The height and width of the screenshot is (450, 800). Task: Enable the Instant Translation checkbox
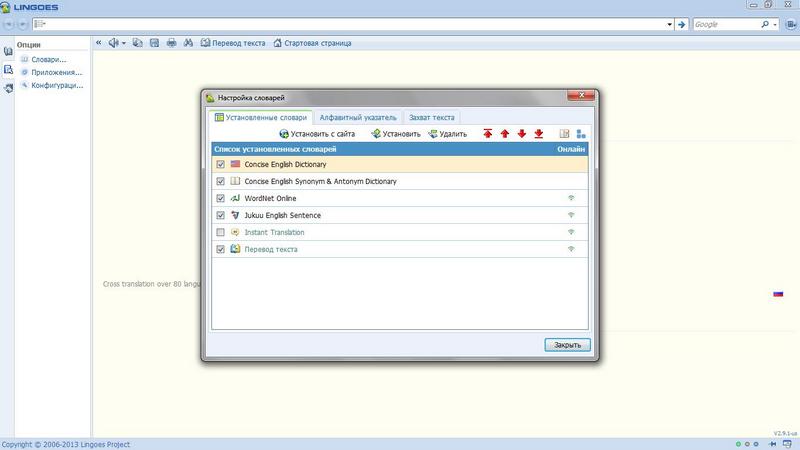pyautogui.click(x=220, y=232)
